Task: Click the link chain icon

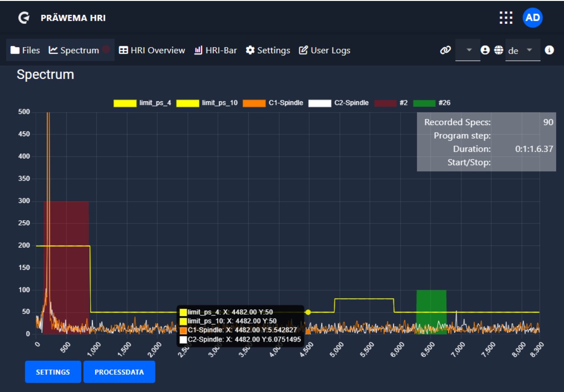Action: click(x=445, y=50)
